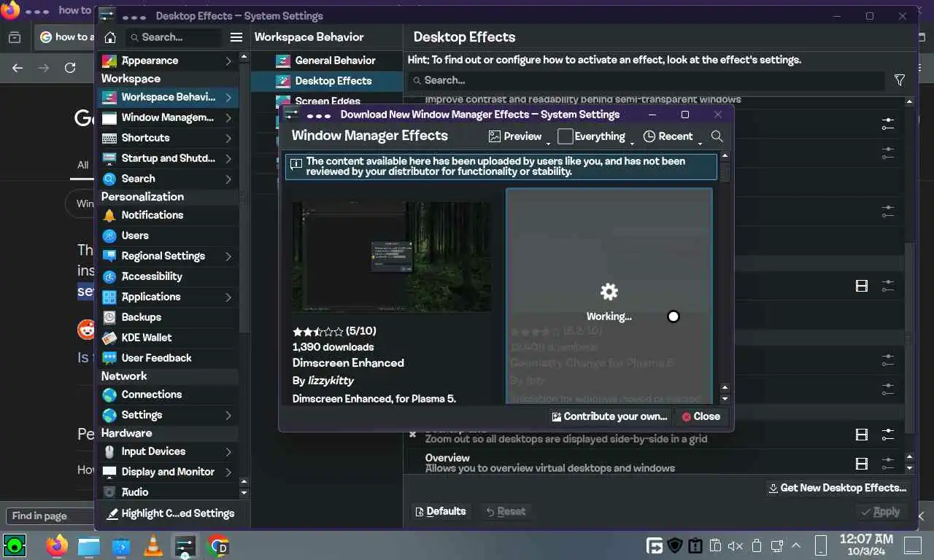Click Contribute your own button
This screenshot has height=560, width=934.
pyautogui.click(x=609, y=416)
